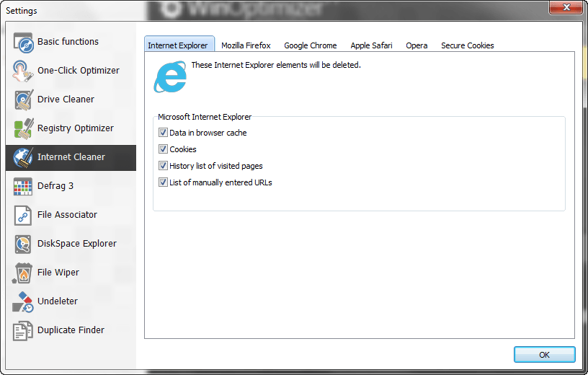Viewport: 588px width, 375px height.
Task: Select Drive Cleaner label in sidebar
Action: pos(66,100)
